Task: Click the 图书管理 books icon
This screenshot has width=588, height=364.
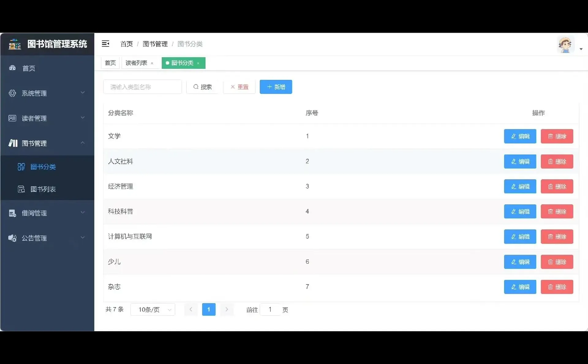Action: pos(12,143)
